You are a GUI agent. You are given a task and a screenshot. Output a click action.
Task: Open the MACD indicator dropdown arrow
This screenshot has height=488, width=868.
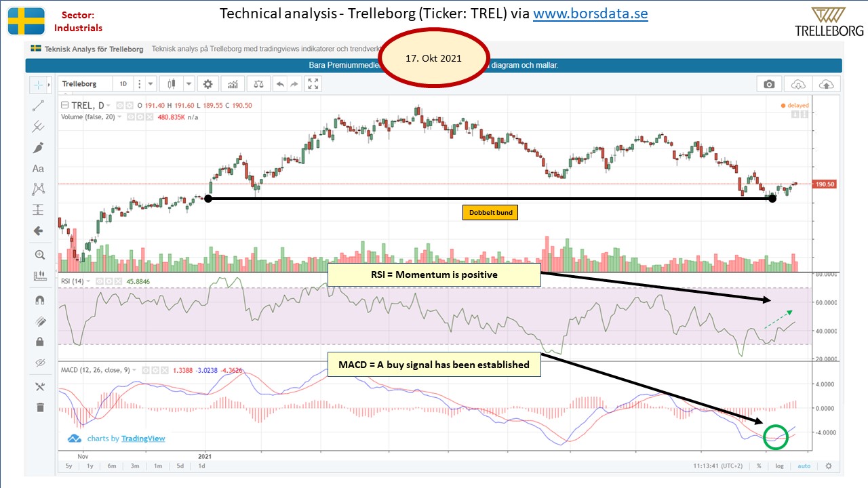[x=134, y=370]
